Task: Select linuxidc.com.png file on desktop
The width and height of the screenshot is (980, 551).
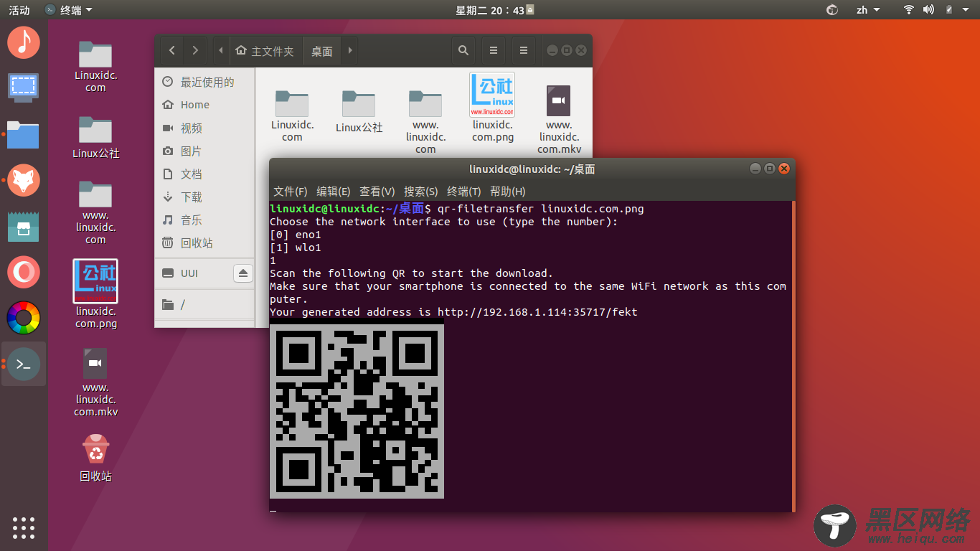Action: (x=95, y=294)
